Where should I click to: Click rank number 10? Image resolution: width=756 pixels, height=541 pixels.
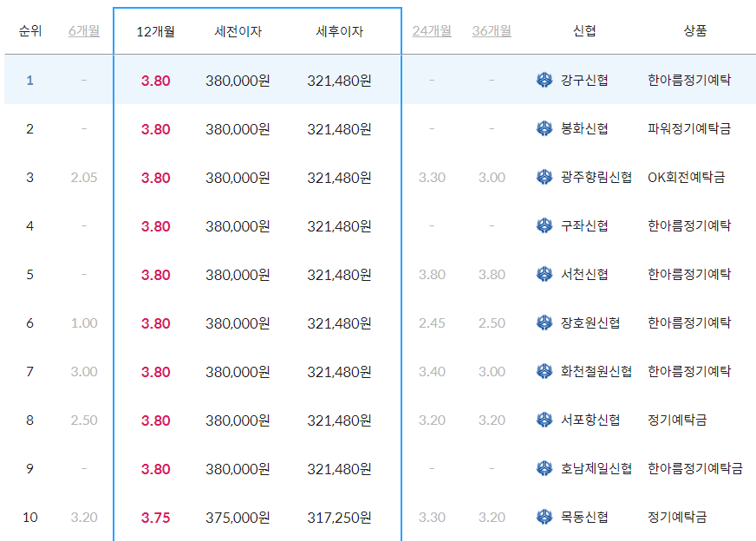click(x=29, y=518)
